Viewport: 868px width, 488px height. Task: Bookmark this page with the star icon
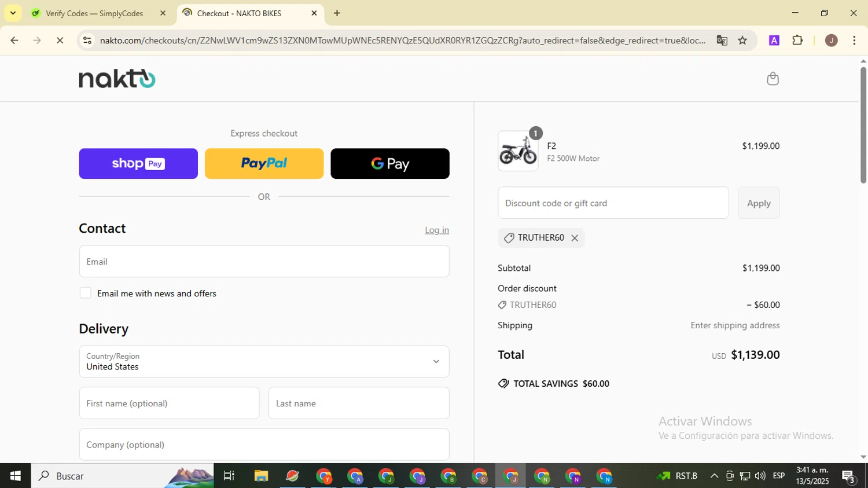pos(742,41)
